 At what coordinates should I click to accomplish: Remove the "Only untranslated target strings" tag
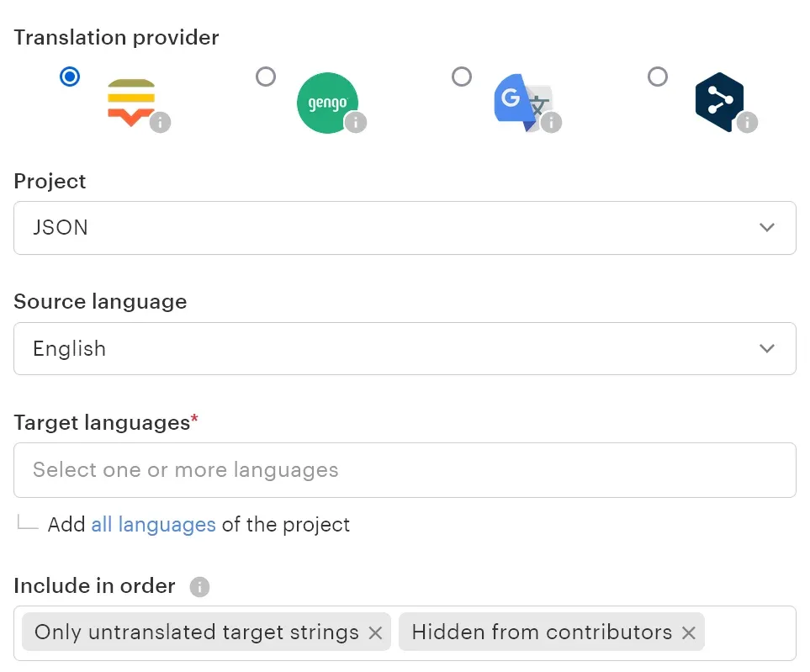pos(375,632)
